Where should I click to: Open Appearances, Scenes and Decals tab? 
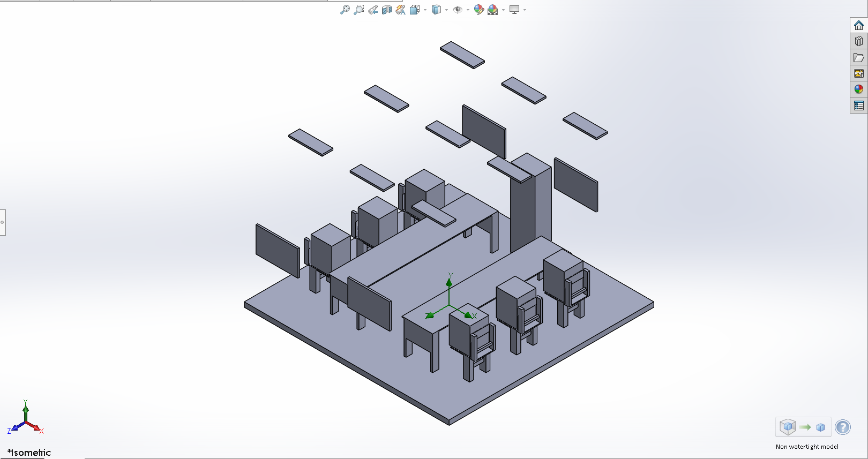tap(859, 89)
